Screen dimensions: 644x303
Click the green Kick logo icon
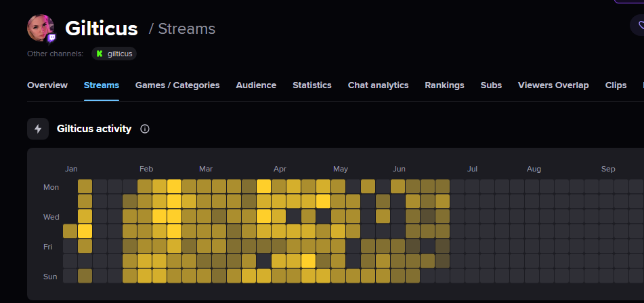[x=100, y=54]
